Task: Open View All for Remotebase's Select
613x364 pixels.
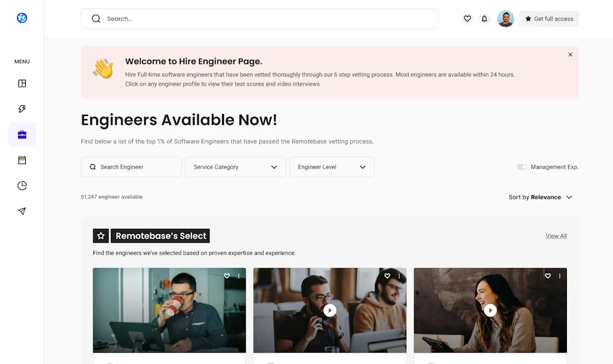Action: tap(556, 235)
